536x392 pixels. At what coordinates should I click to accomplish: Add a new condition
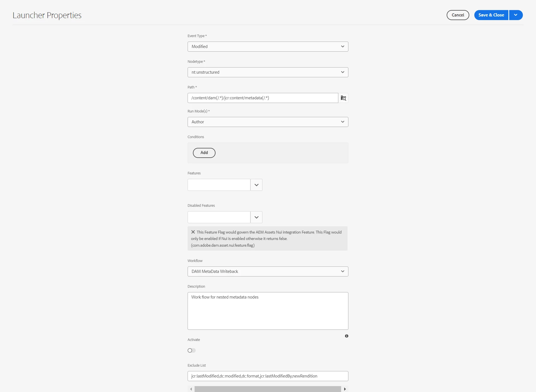pyautogui.click(x=204, y=153)
